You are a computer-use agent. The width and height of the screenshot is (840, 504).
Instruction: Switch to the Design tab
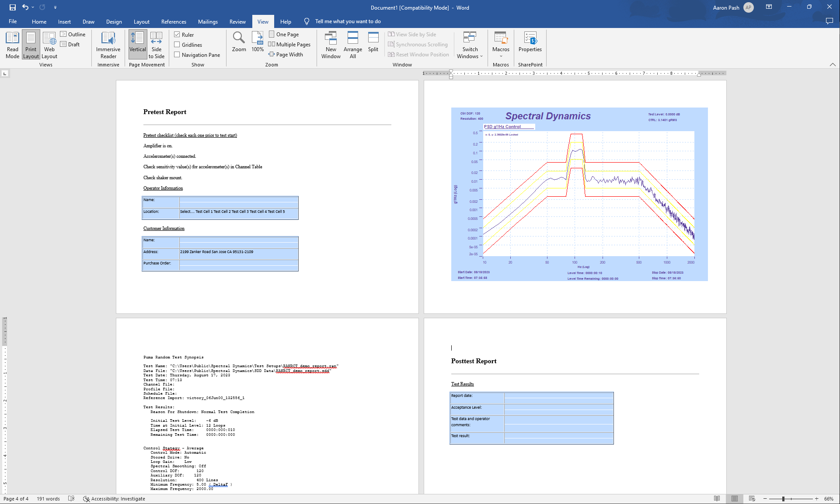[x=114, y=21]
